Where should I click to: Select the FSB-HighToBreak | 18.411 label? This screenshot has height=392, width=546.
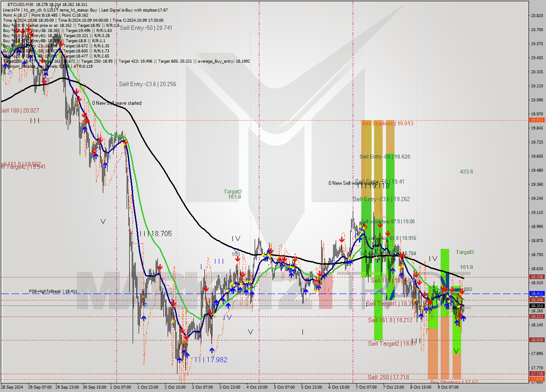tap(53, 291)
